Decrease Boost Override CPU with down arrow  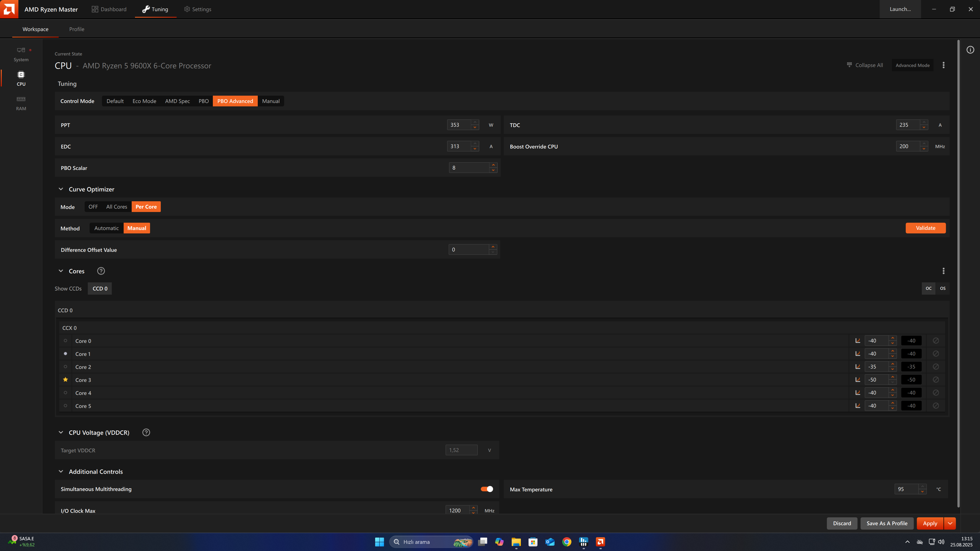point(924,149)
